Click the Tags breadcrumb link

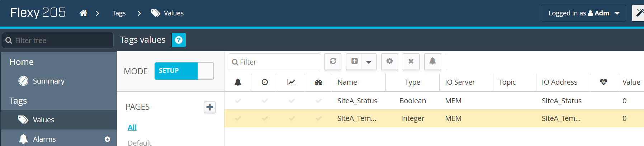click(119, 13)
